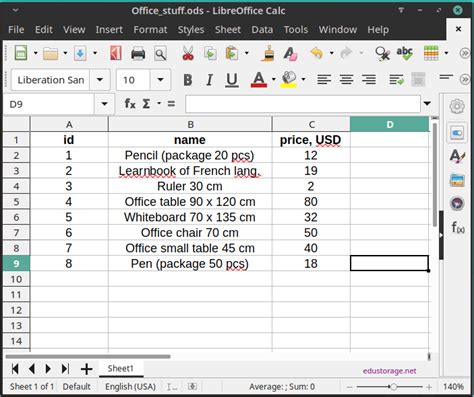Click the formula input line
The width and height of the screenshot is (474, 397).
pyautogui.click(x=303, y=104)
